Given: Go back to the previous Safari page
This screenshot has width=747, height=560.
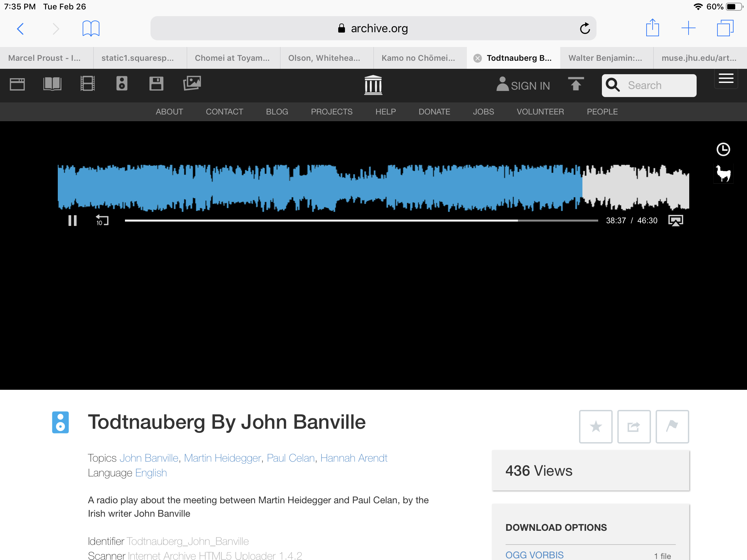Looking at the screenshot, I should pos(20,29).
